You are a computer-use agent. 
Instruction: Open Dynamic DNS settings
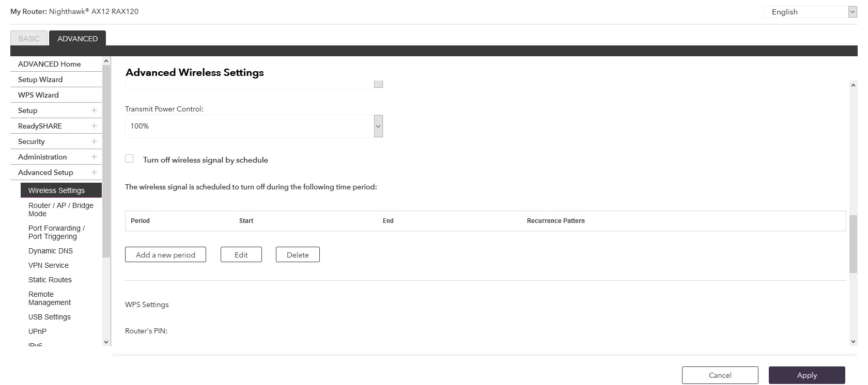(x=51, y=251)
